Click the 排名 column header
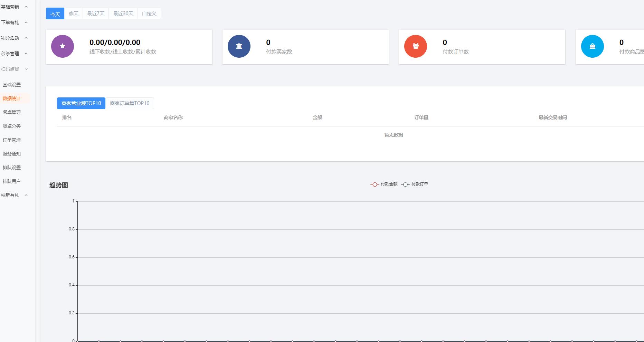The width and height of the screenshot is (644, 342). (67, 117)
